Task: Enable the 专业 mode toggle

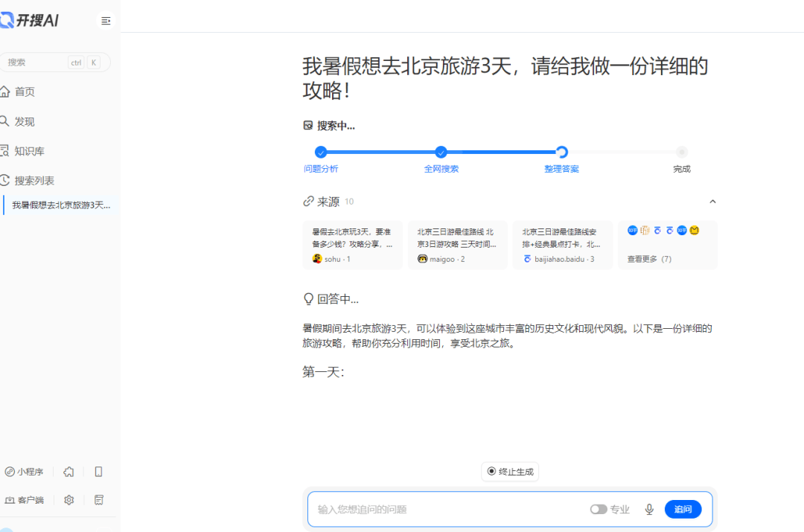Action: click(599, 510)
